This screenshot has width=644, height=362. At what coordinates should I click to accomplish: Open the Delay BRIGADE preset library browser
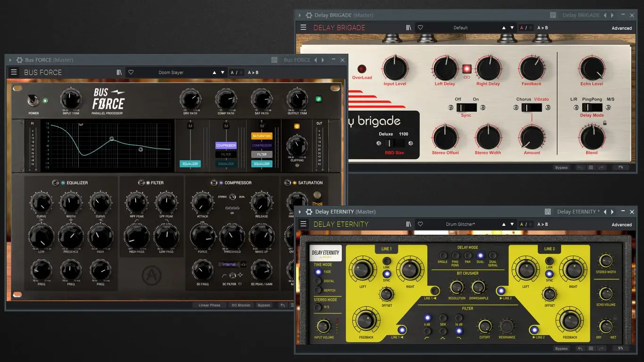[x=409, y=27]
